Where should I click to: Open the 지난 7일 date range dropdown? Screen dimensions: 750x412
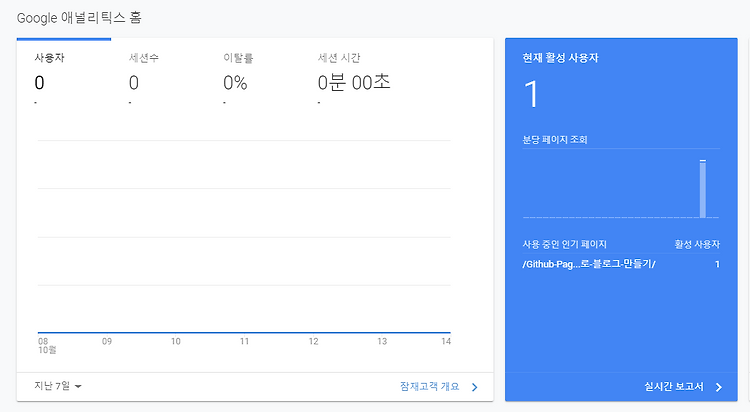[58, 386]
